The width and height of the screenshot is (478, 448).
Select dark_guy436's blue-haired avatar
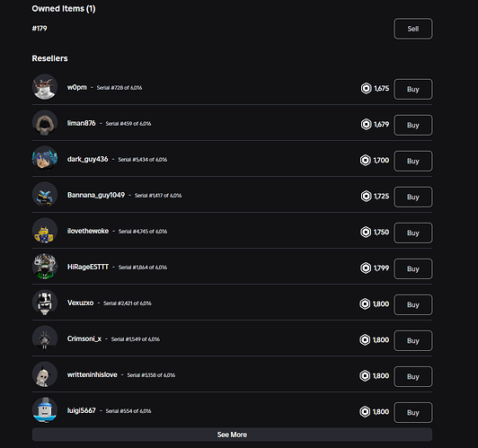[x=45, y=159]
